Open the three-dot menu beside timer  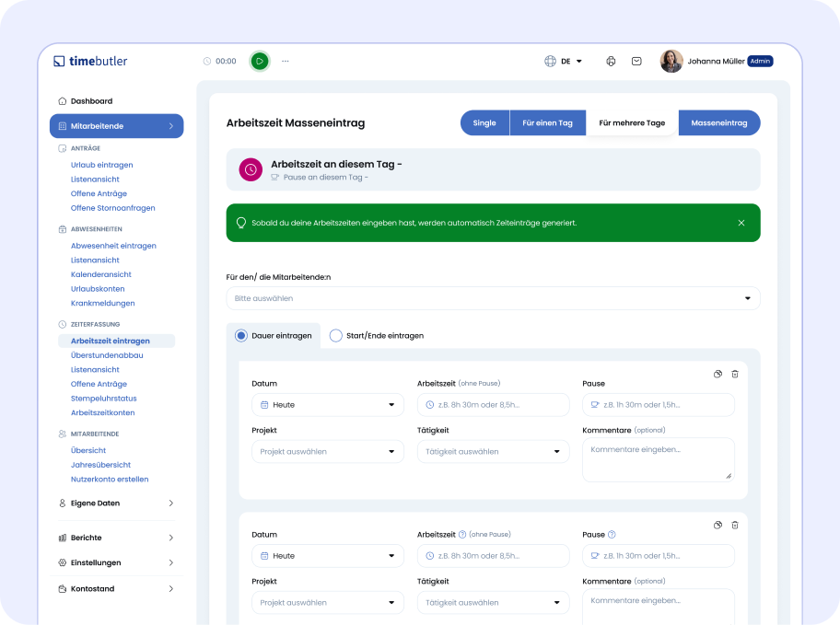point(286,61)
